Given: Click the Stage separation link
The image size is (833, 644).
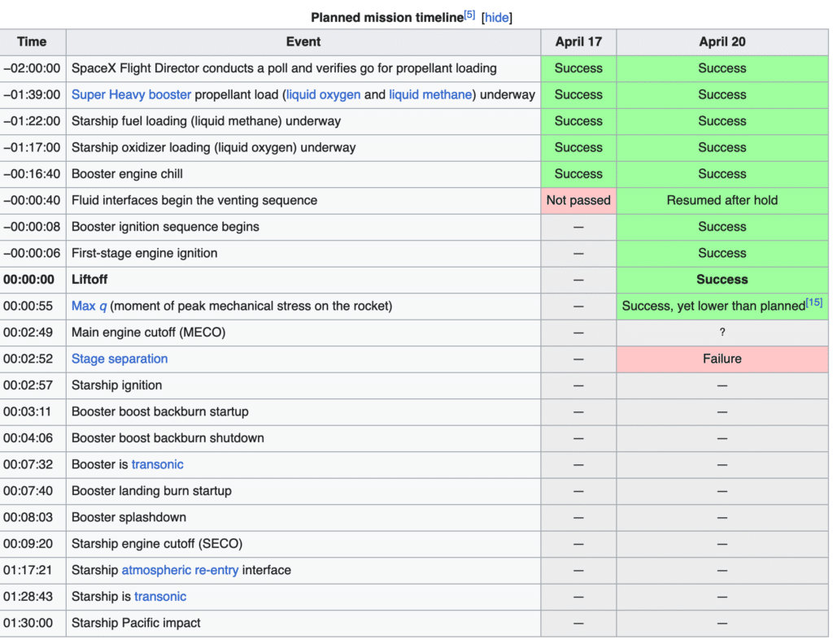Looking at the screenshot, I should point(120,359).
